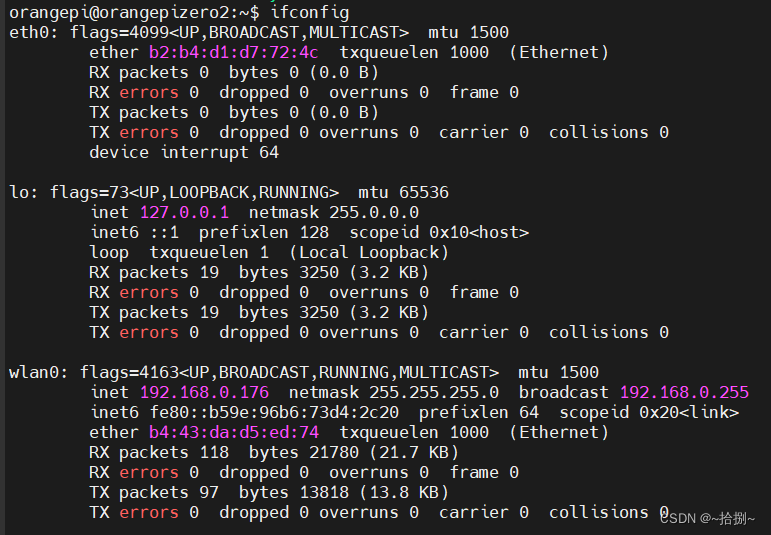Image resolution: width=771 pixels, height=535 pixels.
Task: Select the (Local Loopback) label
Action: (369, 253)
